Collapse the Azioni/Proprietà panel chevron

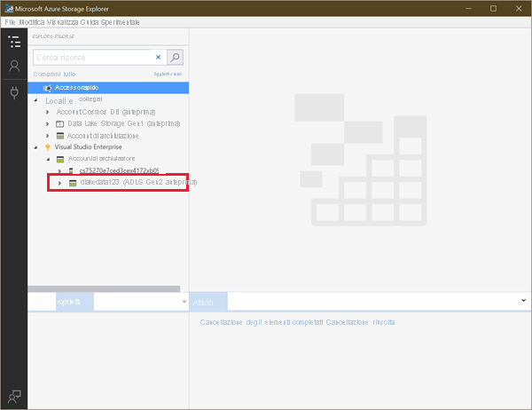click(184, 302)
